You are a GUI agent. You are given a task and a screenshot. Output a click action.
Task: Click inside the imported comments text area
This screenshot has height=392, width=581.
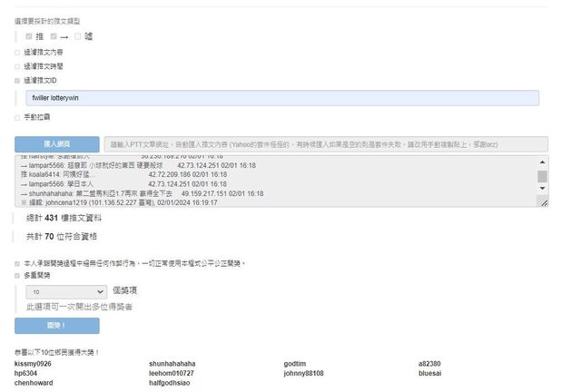(272, 181)
